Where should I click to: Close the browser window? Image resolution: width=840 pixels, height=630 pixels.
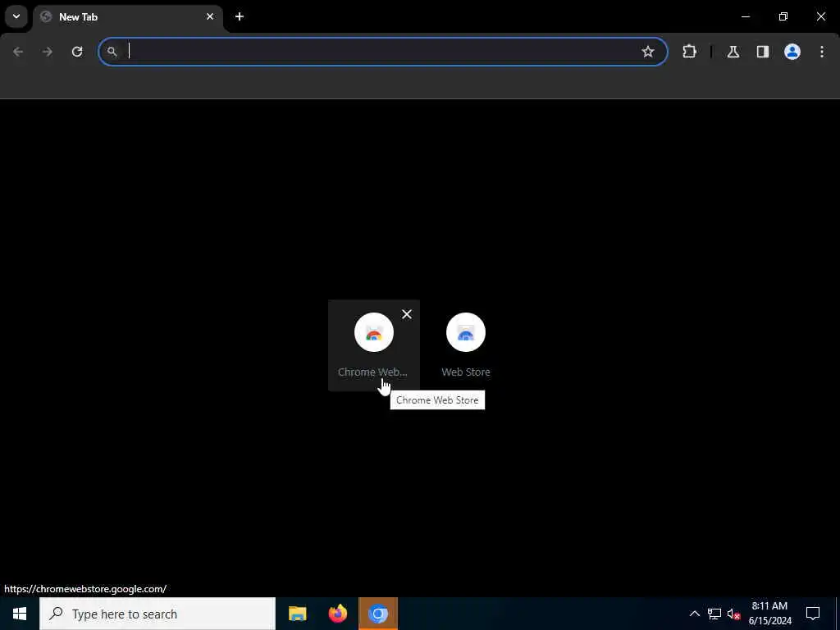[x=820, y=16]
